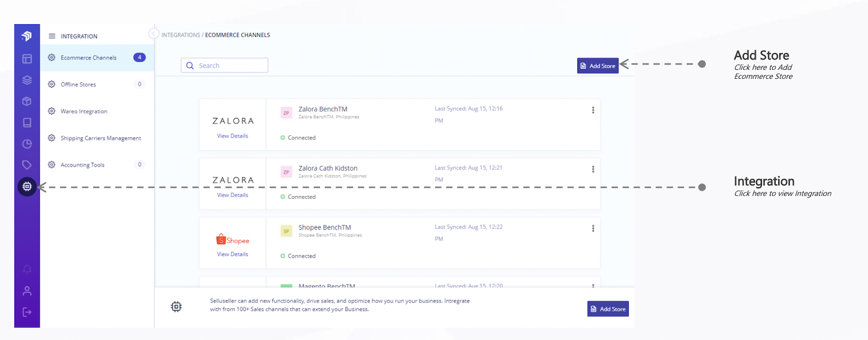The image size is (868, 340).
Task: Click the bottom banner Add Store button
Action: pos(608,309)
